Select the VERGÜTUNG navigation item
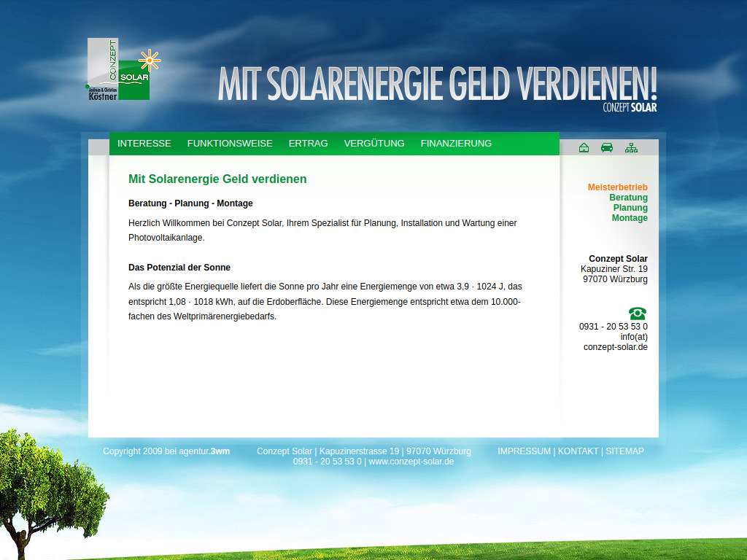747x560 pixels. (374, 144)
